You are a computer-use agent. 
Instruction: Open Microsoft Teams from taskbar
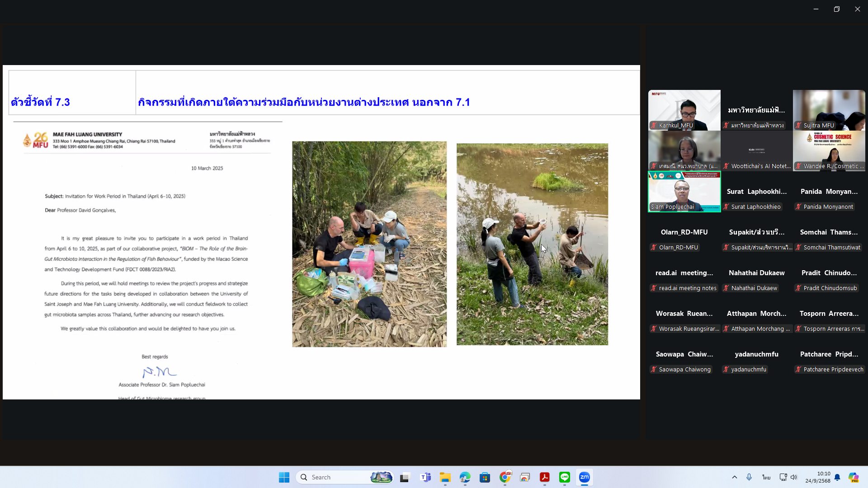click(425, 477)
